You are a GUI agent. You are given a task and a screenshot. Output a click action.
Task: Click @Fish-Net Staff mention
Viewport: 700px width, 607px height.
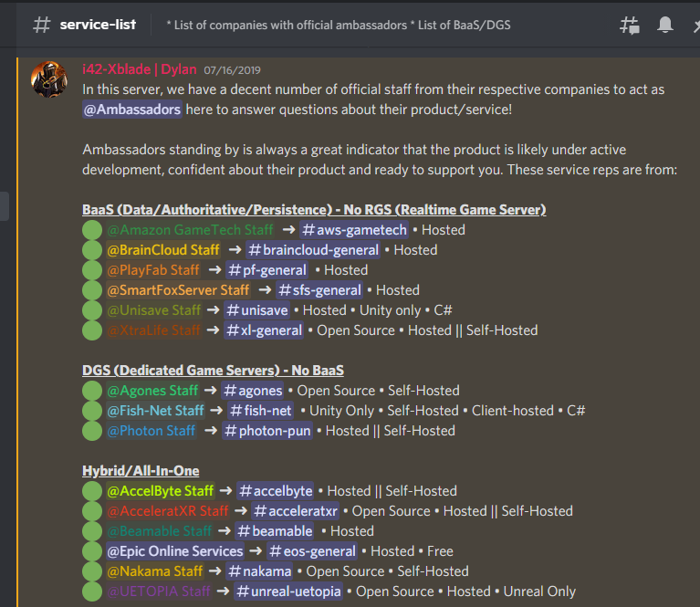[x=155, y=411]
